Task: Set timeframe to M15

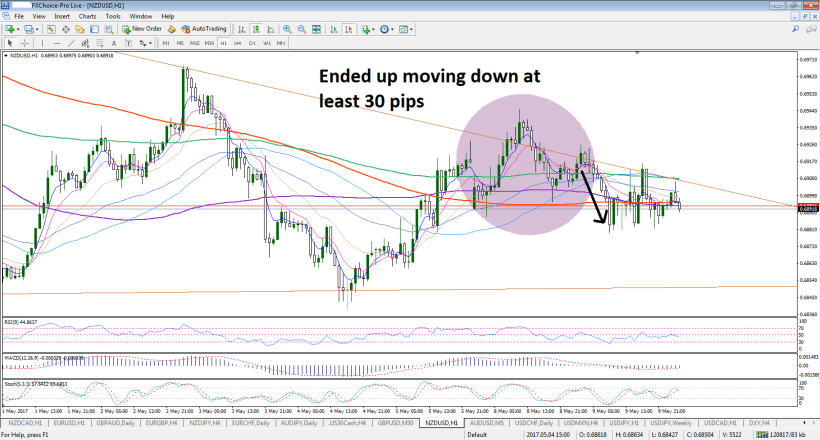Action: click(195, 43)
